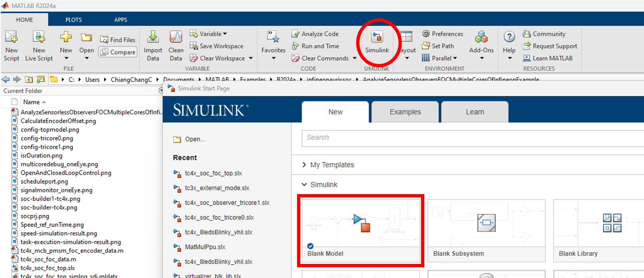Open the Open folder dropdown in the toolstrip
The height and width of the screenshot is (278, 644).
coord(87,46)
